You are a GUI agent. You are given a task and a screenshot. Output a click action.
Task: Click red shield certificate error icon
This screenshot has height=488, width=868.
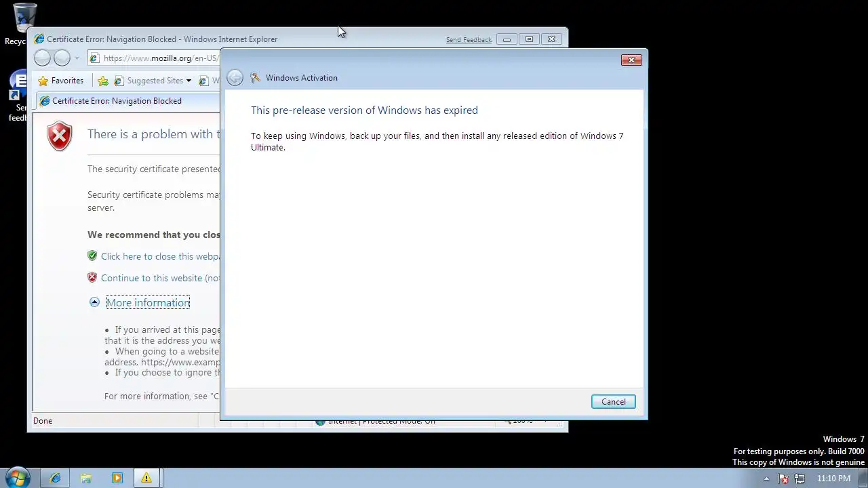pyautogui.click(x=60, y=136)
